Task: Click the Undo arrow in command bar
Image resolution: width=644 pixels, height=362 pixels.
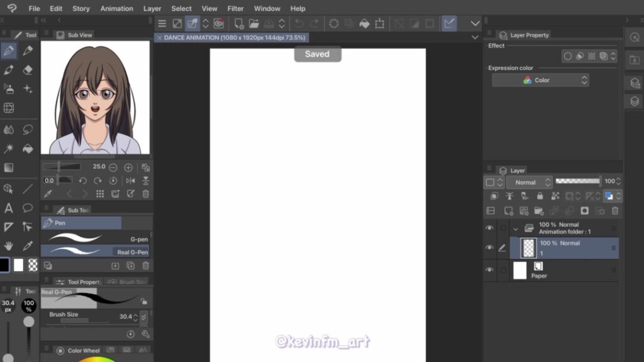Action: (299, 23)
